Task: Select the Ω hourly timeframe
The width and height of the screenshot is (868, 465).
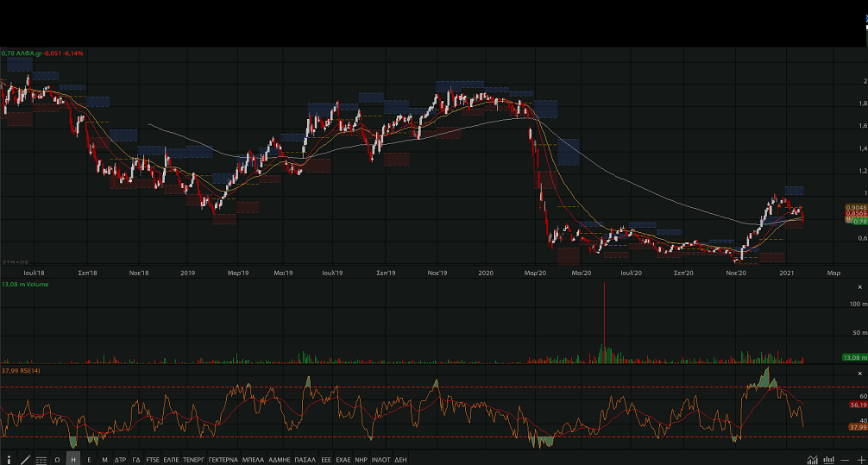Action: point(57,459)
